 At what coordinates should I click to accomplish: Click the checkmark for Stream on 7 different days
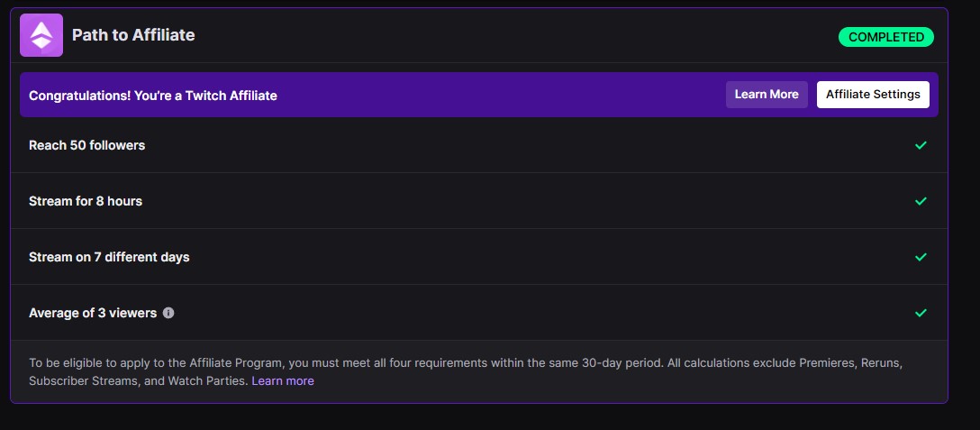(921, 257)
